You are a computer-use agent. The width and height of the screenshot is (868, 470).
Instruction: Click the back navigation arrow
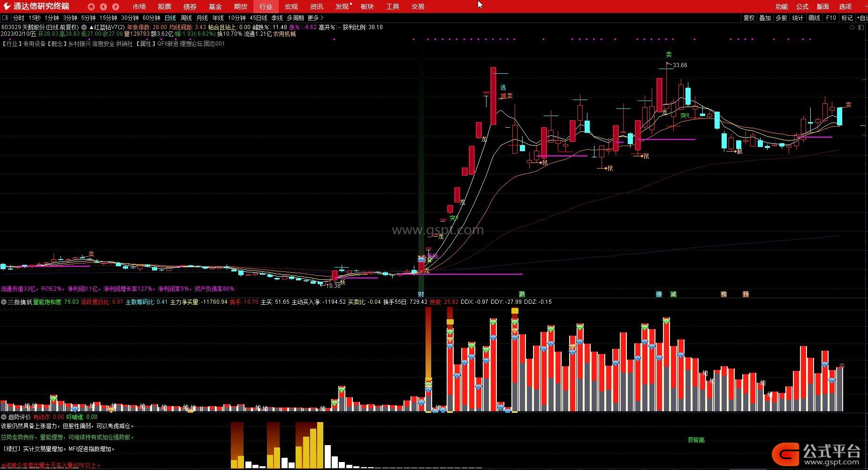(x=103, y=7)
